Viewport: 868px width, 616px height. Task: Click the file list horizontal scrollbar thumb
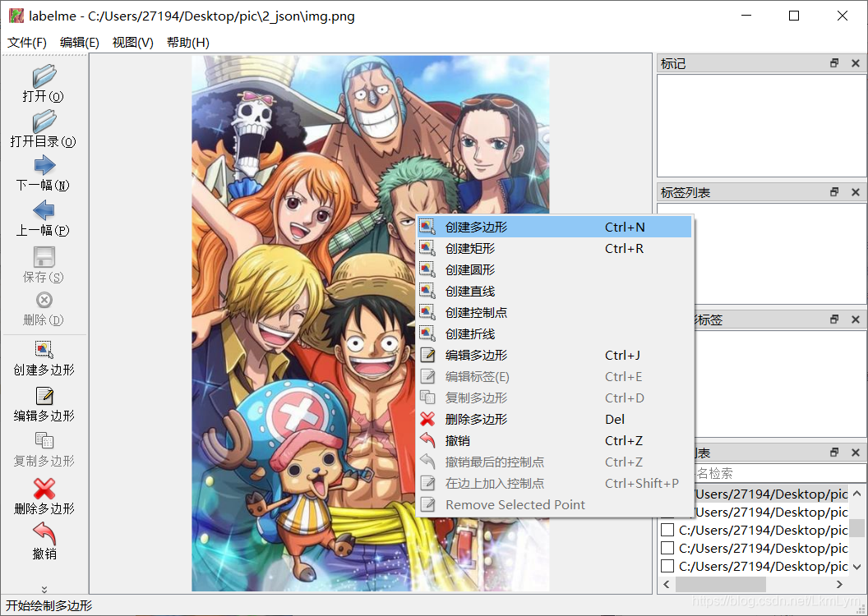tap(721, 584)
